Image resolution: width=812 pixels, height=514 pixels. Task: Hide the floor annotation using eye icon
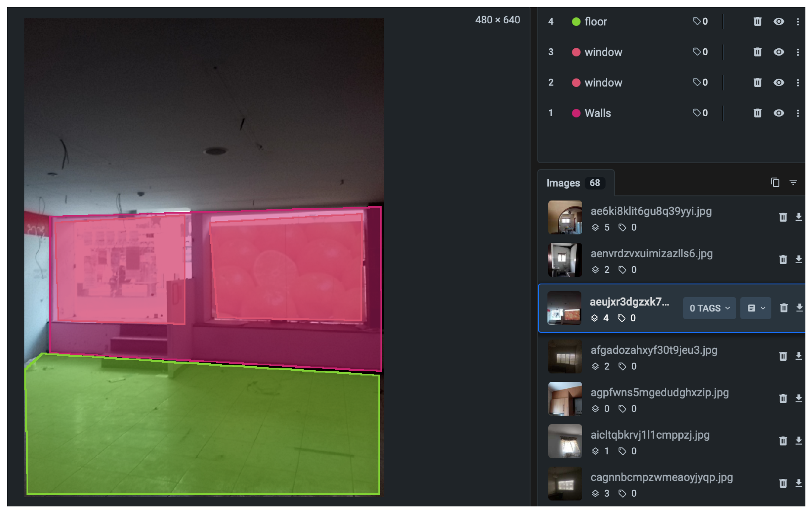tap(779, 22)
